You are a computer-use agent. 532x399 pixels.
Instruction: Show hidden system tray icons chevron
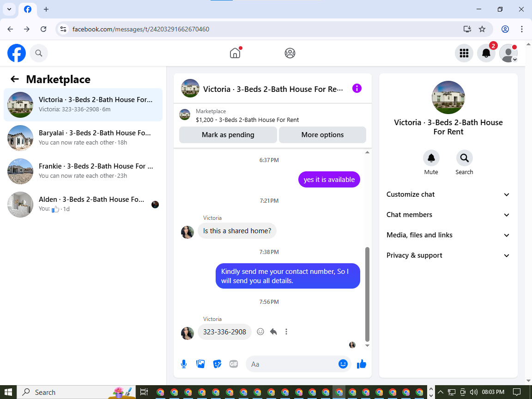coord(440,392)
